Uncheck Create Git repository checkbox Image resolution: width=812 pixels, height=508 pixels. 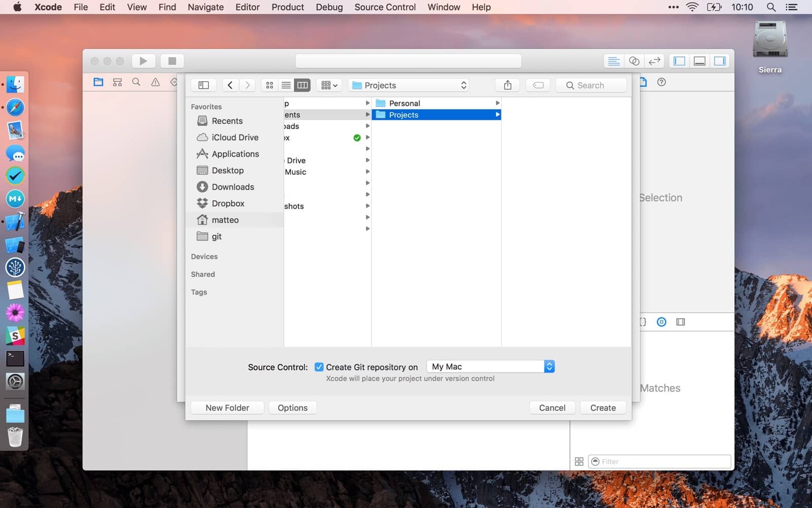click(x=319, y=367)
